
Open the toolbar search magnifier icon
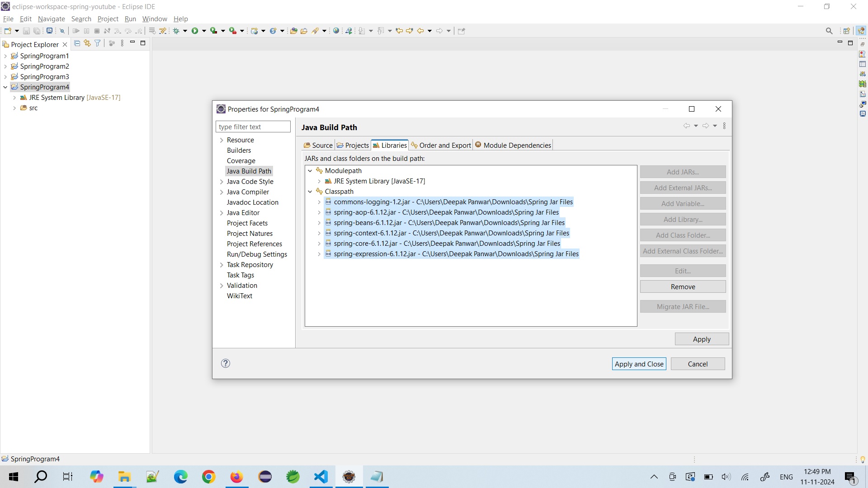(x=829, y=31)
